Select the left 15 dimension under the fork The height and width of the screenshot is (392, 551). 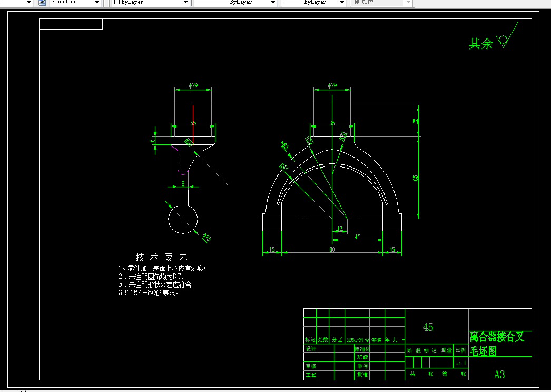(x=272, y=250)
